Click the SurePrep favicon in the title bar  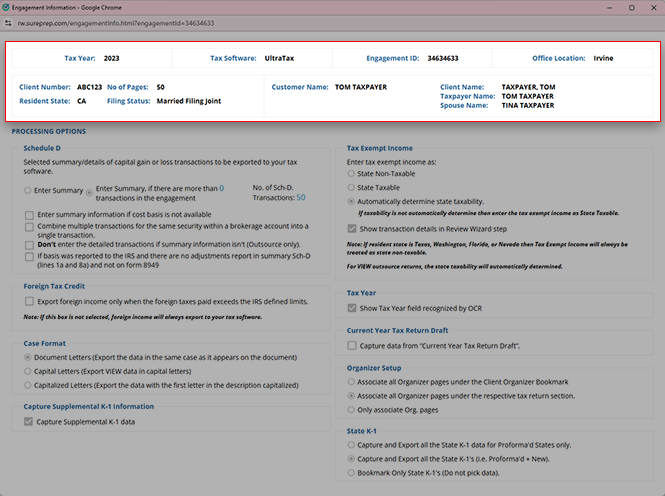point(6,7)
